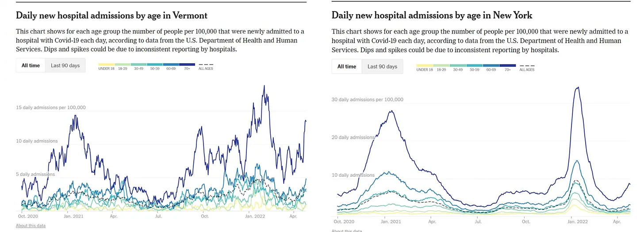The height and width of the screenshot is (232, 644).
Task: Click 60-69 blue swatch in Vermont legend
Action: (171, 65)
